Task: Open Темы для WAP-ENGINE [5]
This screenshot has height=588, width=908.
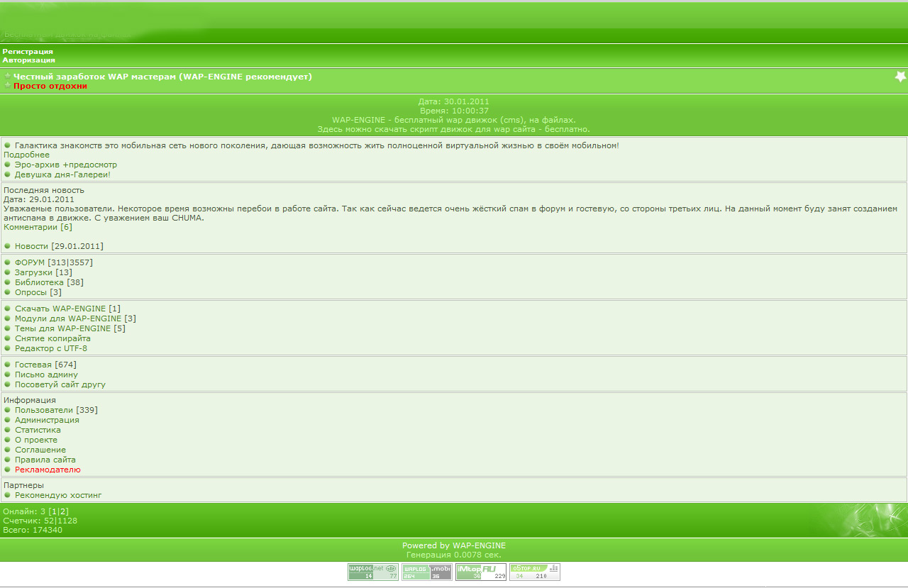Action: pyautogui.click(x=70, y=328)
